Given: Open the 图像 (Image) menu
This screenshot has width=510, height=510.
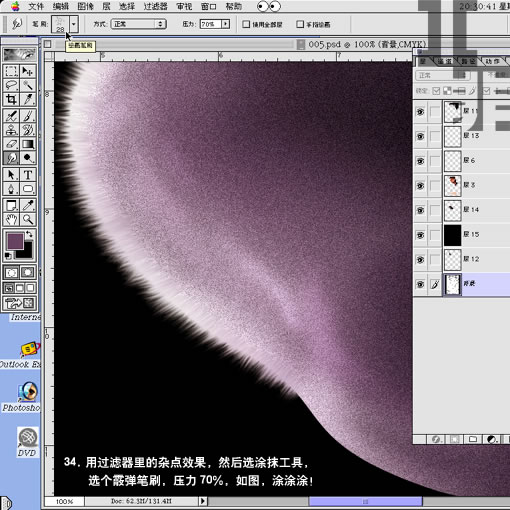Looking at the screenshot, I should click(85, 6).
